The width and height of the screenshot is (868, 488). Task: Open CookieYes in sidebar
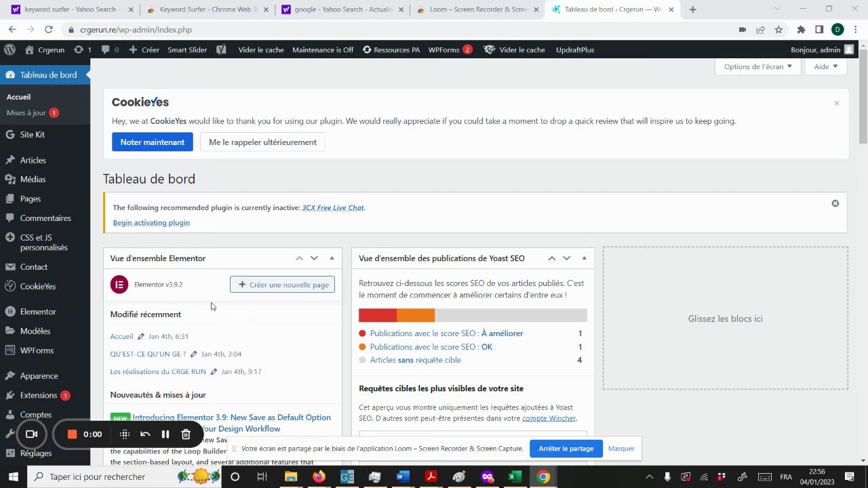[x=45, y=286]
